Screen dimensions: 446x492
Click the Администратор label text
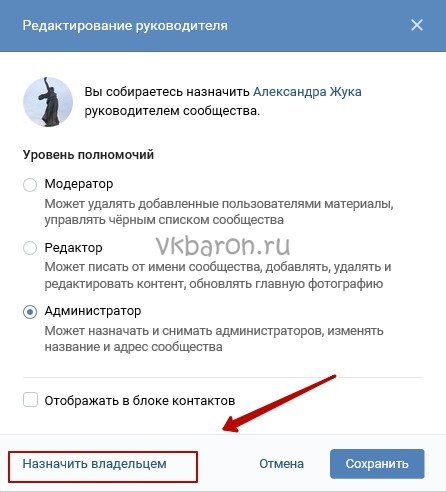93,311
